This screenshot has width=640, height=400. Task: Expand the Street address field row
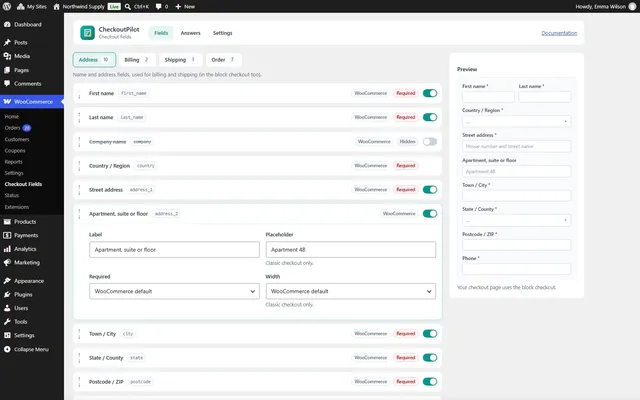click(257, 189)
